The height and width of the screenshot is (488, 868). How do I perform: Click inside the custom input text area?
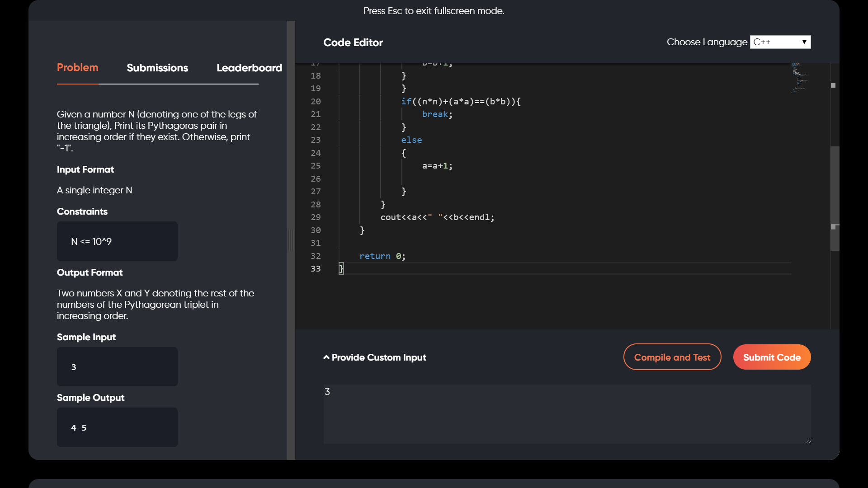pos(566,414)
